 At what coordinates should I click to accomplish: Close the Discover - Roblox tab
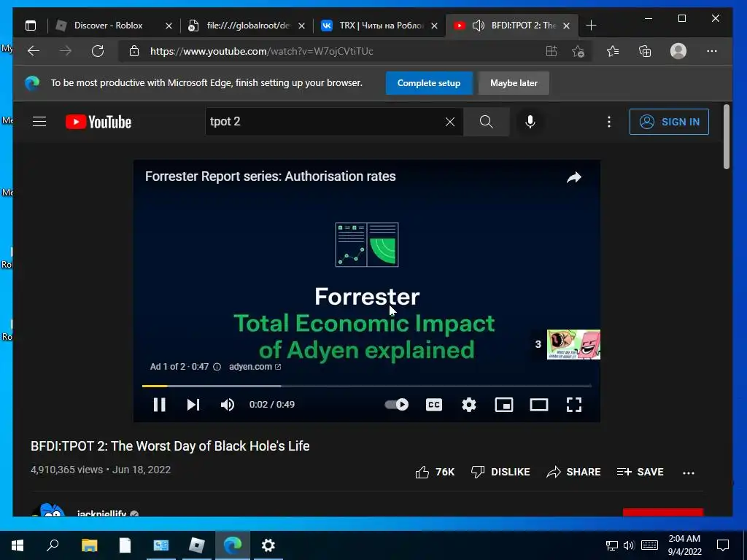[x=169, y=26]
